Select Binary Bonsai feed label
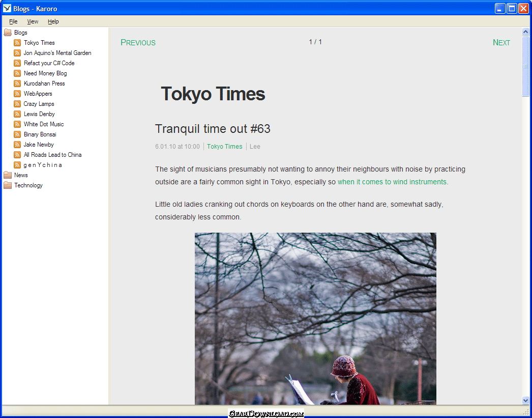The height and width of the screenshot is (418, 532). (40, 134)
